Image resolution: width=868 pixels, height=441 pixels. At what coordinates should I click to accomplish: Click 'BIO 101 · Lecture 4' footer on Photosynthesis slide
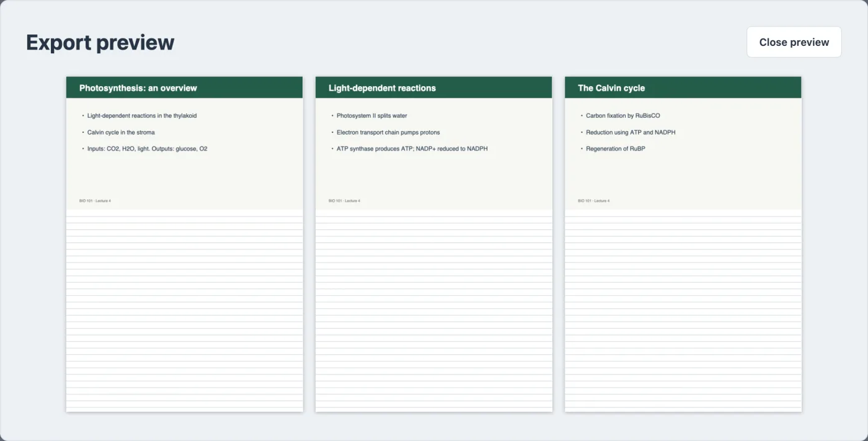point(95,201)
